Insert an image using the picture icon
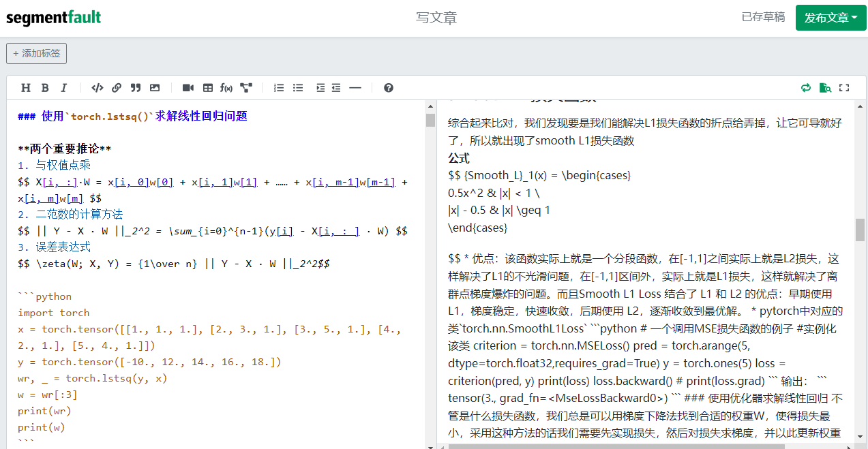The height and width of the screenshot is (449, 868). 155,88
